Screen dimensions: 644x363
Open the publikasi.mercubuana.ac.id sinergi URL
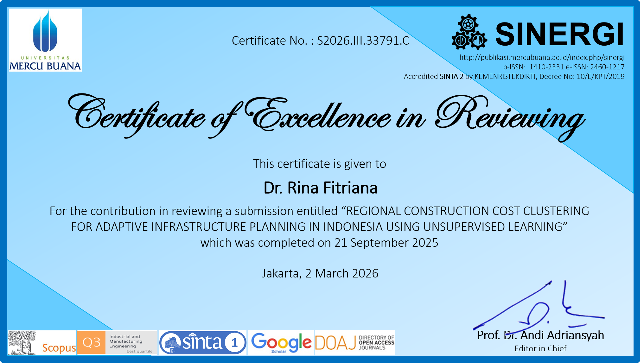pyautogui.click(x=542, y=57)
